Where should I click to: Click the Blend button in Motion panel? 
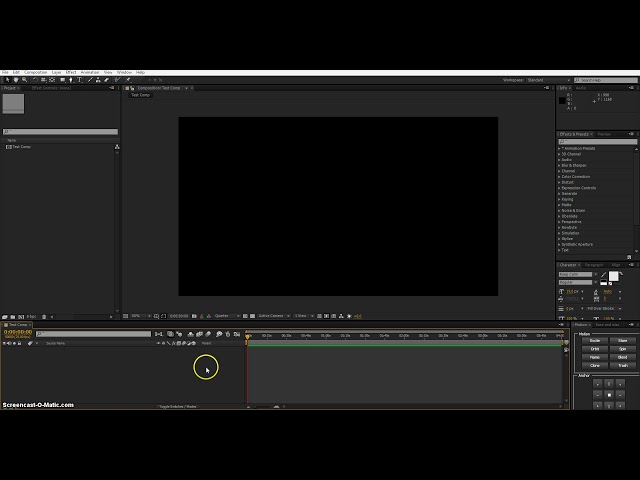pyautogui.click(x=622, y=357)
